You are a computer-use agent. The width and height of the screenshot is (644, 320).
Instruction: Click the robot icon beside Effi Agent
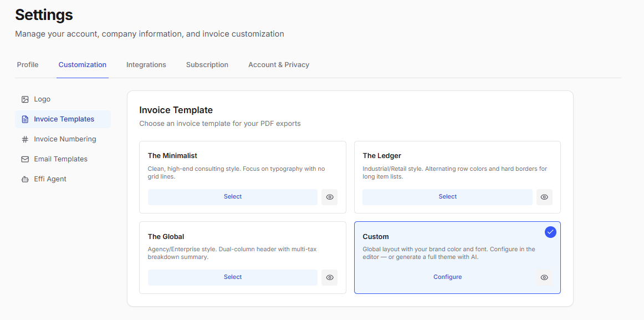click(25, 179)
